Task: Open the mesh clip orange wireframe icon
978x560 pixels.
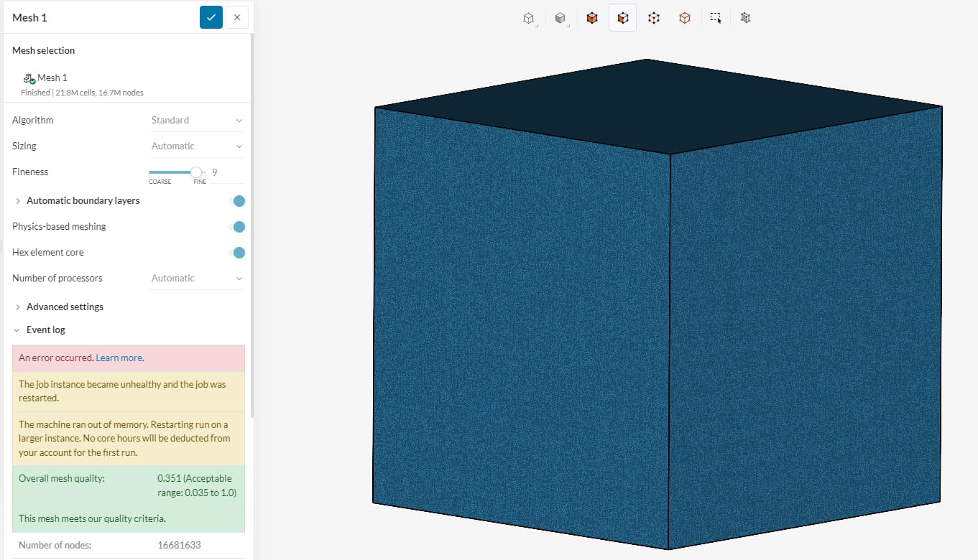Action: click(x=684, y=17)
